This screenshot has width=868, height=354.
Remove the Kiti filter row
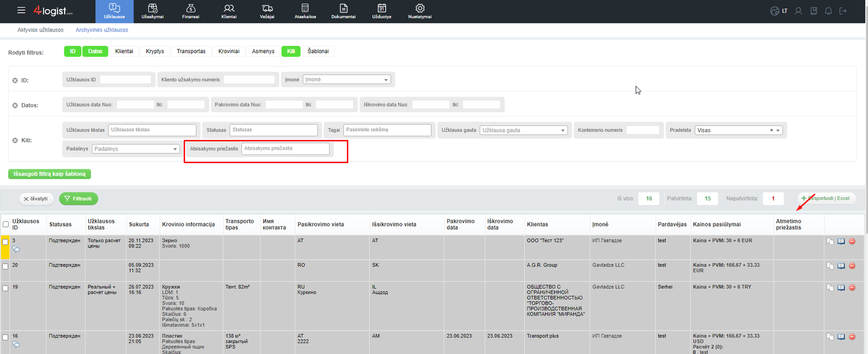click(15, 140)
